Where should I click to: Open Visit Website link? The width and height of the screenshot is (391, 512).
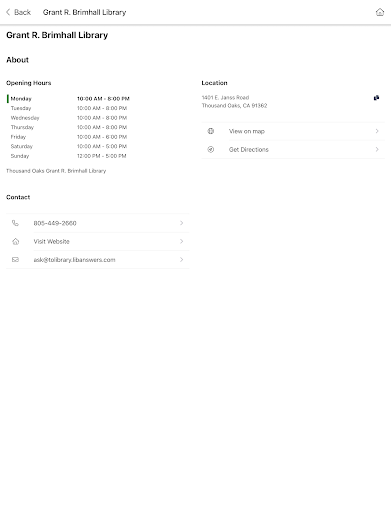[98, 241]
